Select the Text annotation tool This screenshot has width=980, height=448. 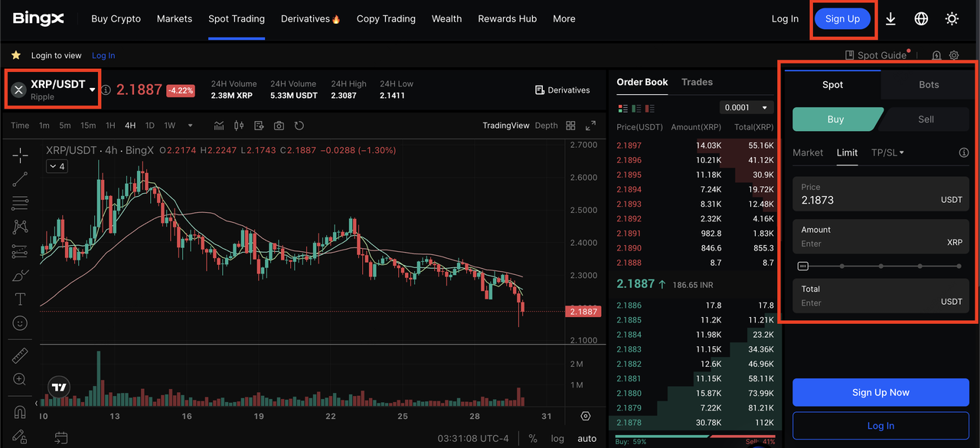20,299
